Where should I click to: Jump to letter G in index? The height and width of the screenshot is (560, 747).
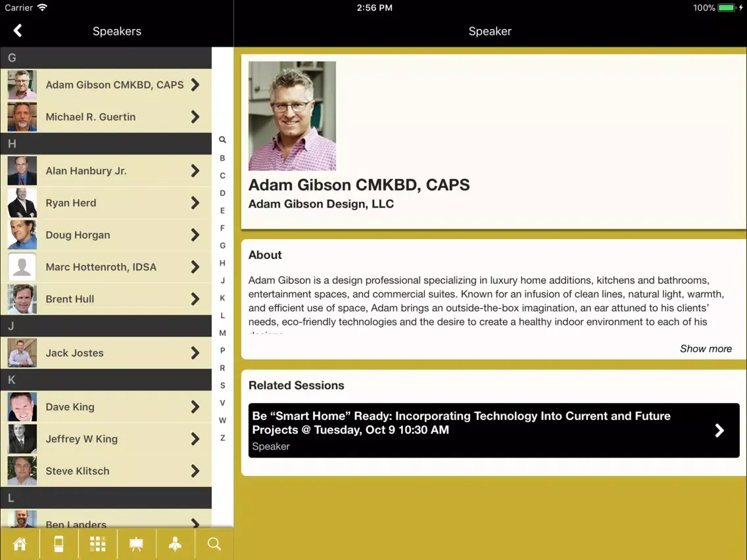pos(222,245)
